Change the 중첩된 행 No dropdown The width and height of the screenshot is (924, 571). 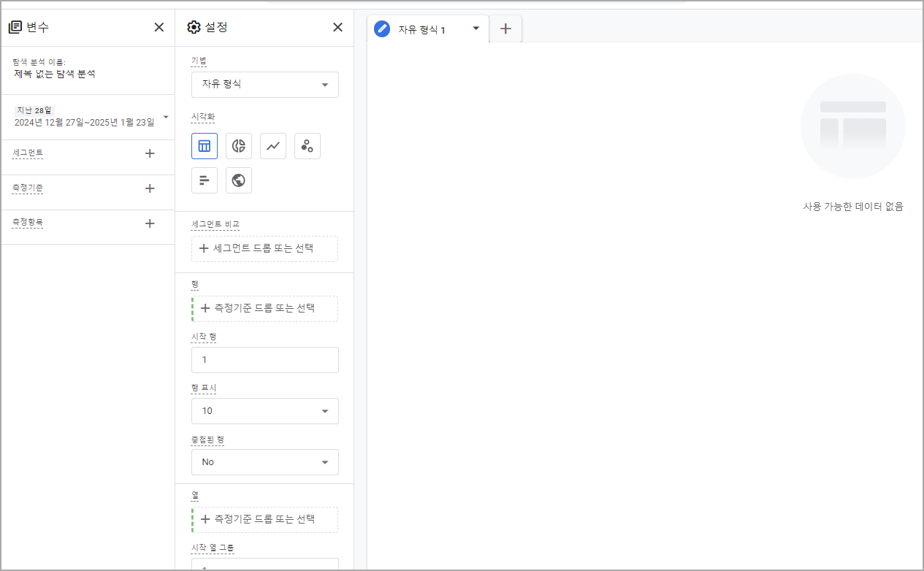(x=264, y=461)
